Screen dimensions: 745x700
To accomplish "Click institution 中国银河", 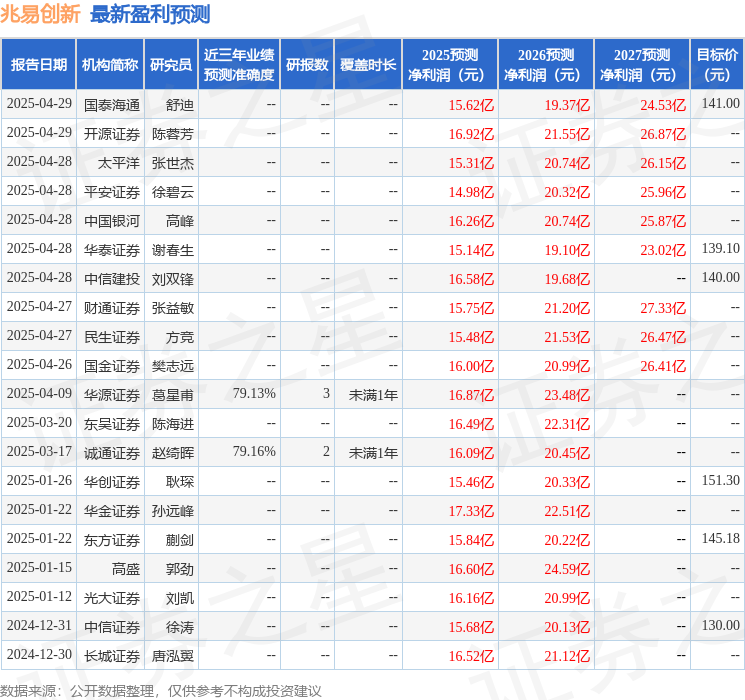I will pos(112,221).
